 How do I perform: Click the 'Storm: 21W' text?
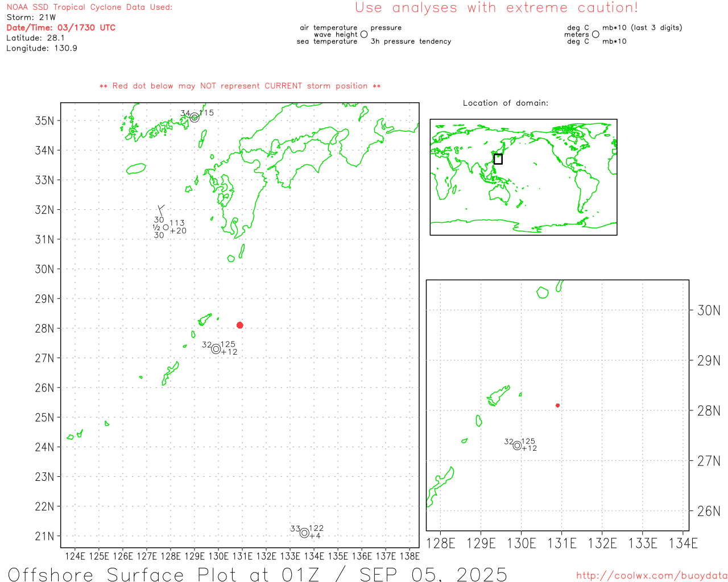point(31,18)
